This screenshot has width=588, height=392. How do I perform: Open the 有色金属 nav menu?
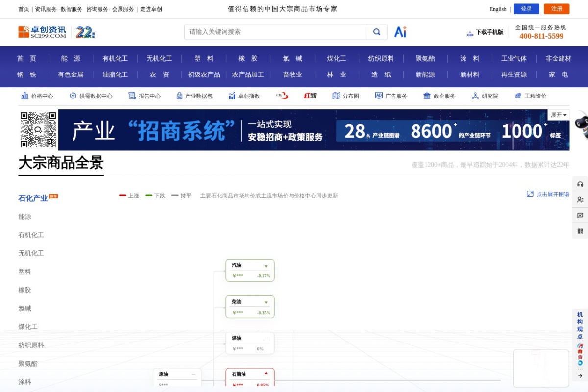click(x=71, y=74)
